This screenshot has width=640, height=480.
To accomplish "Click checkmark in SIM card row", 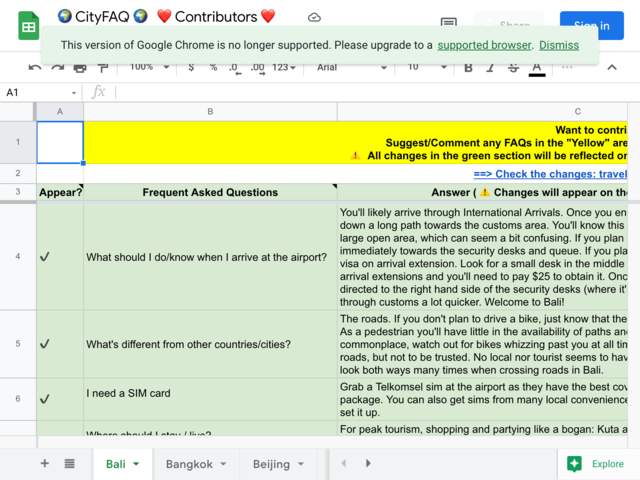I will coord(44,399).
